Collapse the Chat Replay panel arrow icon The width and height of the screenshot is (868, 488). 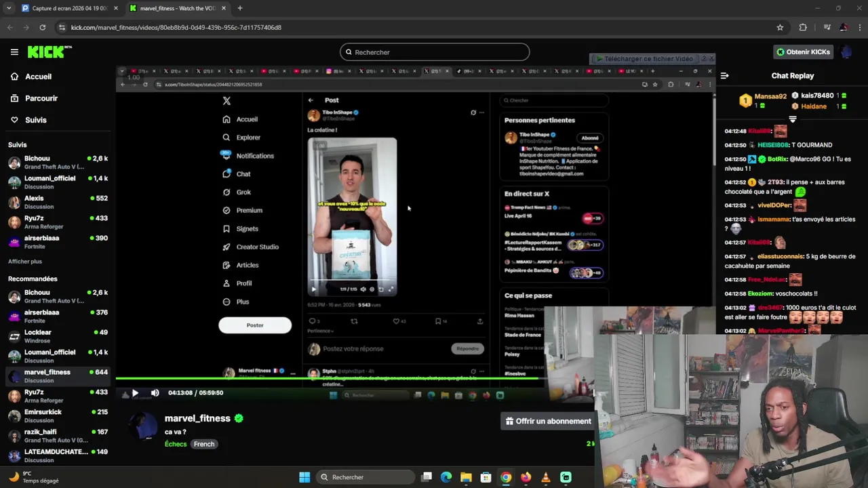point(724,76)
